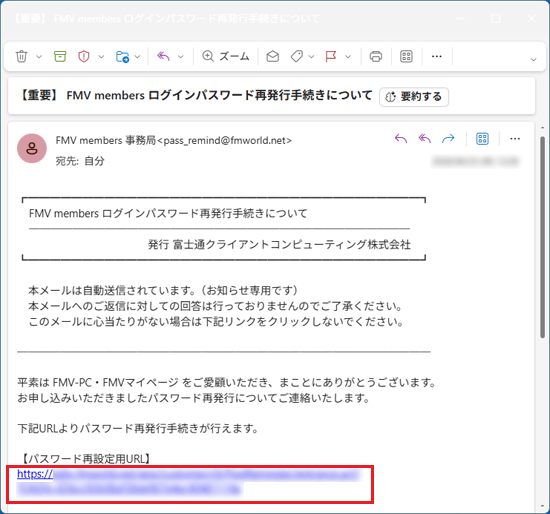Viewport: 550px width, 514px height.
Task: Mark message read/unread with envelope icon
Action: 273,56
